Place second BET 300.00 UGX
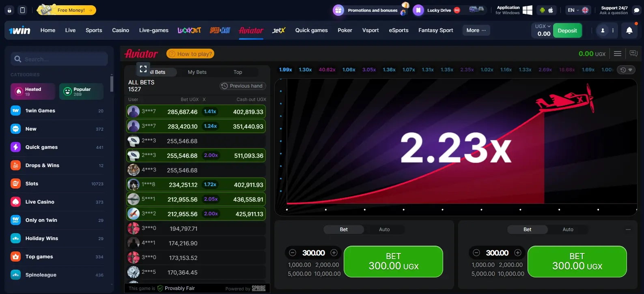The image size is (644, 294). (x=577, y=262)
